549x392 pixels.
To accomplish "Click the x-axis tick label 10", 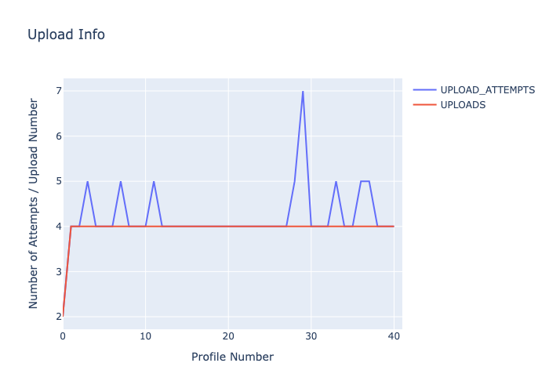I will coord(145,336).
